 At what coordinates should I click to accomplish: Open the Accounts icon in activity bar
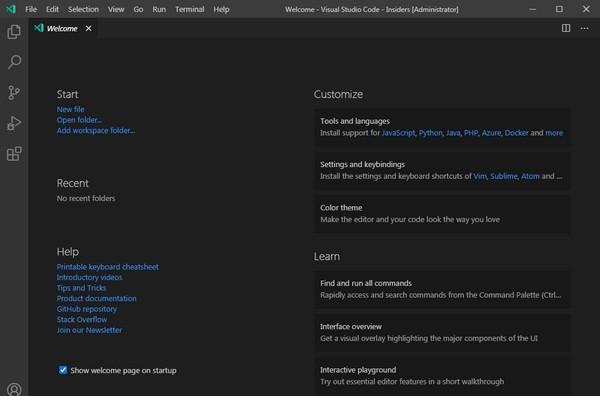click(x=14, y=389)
